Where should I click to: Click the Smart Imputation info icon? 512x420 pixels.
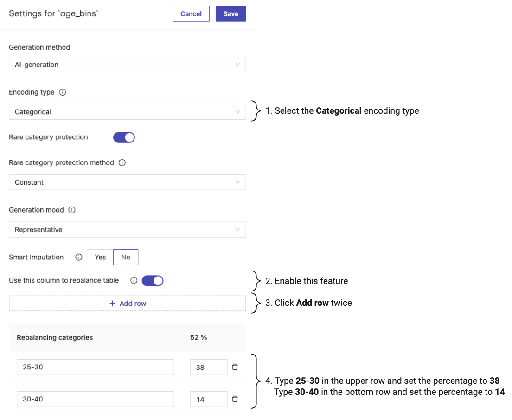[x=79, y=257]
